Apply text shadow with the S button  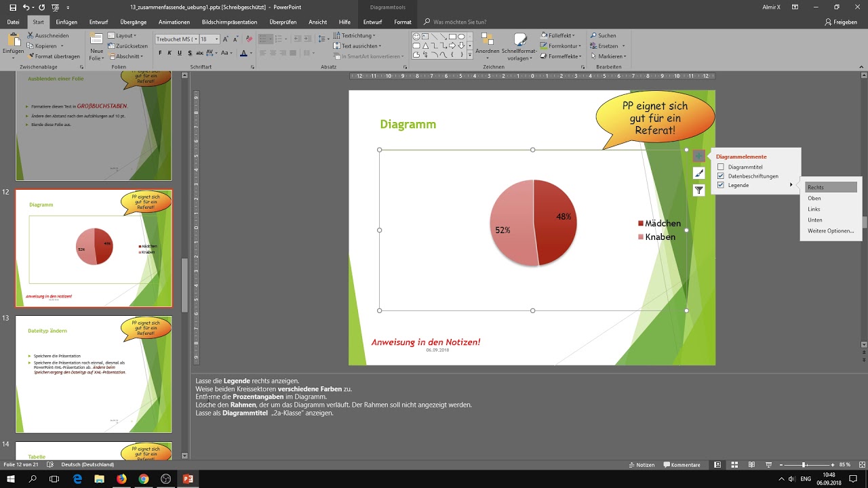tap(189, 53)
